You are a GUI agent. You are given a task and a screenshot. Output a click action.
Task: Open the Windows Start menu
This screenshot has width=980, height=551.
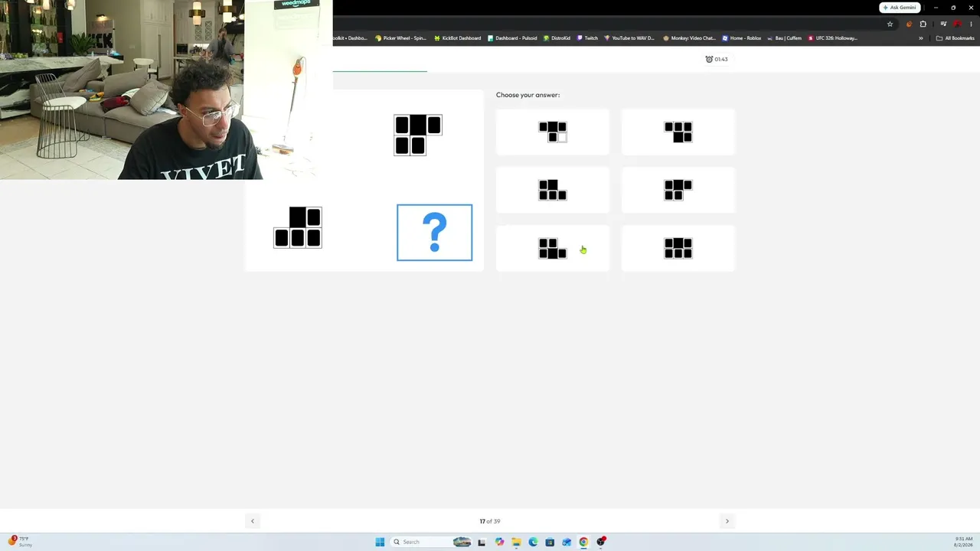[380, 542]
